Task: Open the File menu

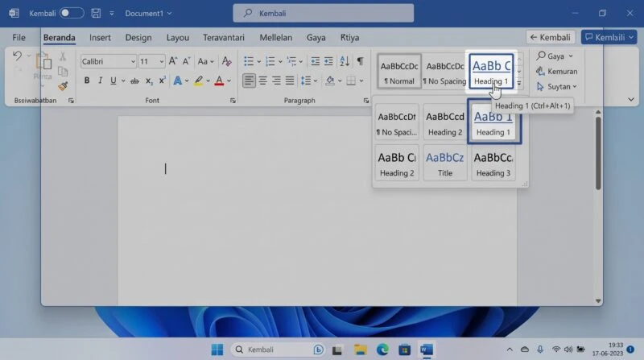Action: [19, 37]
